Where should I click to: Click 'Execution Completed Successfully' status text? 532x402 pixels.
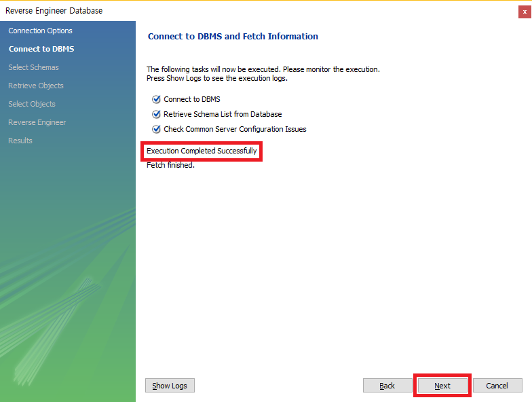click(x=202, y=151)
